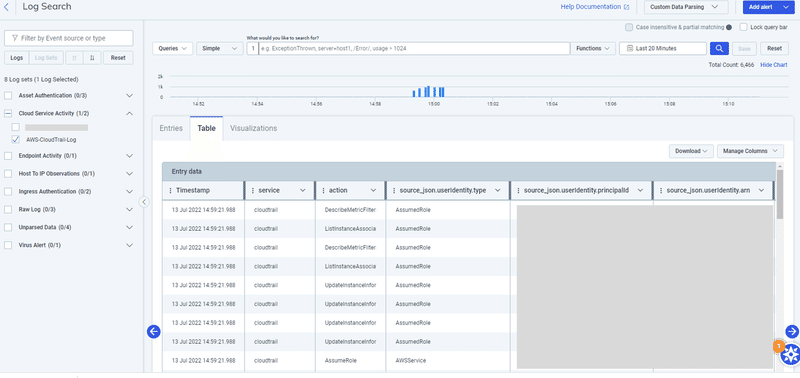The image size is (800, 378).
Task: Click the blue magnifier search button
Action: 719,48
